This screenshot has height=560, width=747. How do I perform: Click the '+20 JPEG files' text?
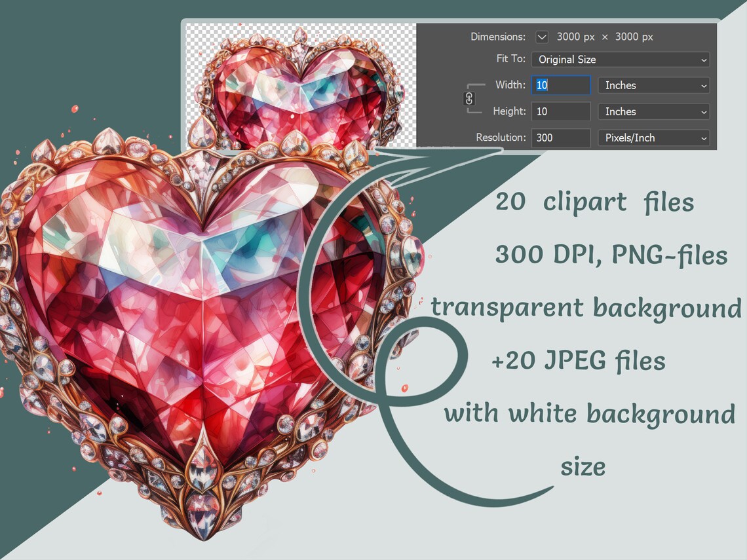pos(579,360)
